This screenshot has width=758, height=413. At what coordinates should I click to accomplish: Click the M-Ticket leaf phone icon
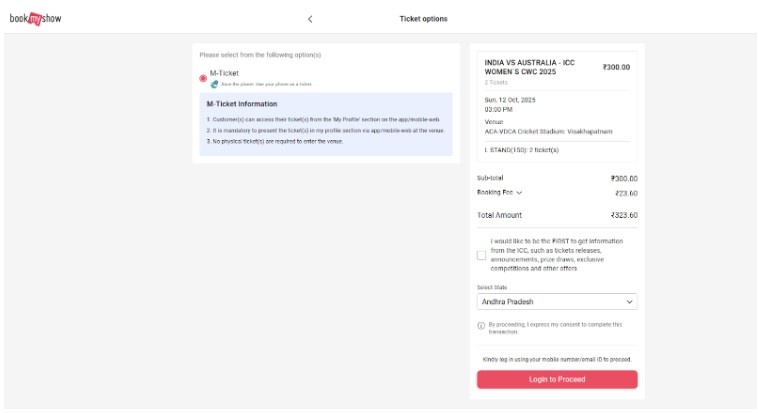point(214,84)
